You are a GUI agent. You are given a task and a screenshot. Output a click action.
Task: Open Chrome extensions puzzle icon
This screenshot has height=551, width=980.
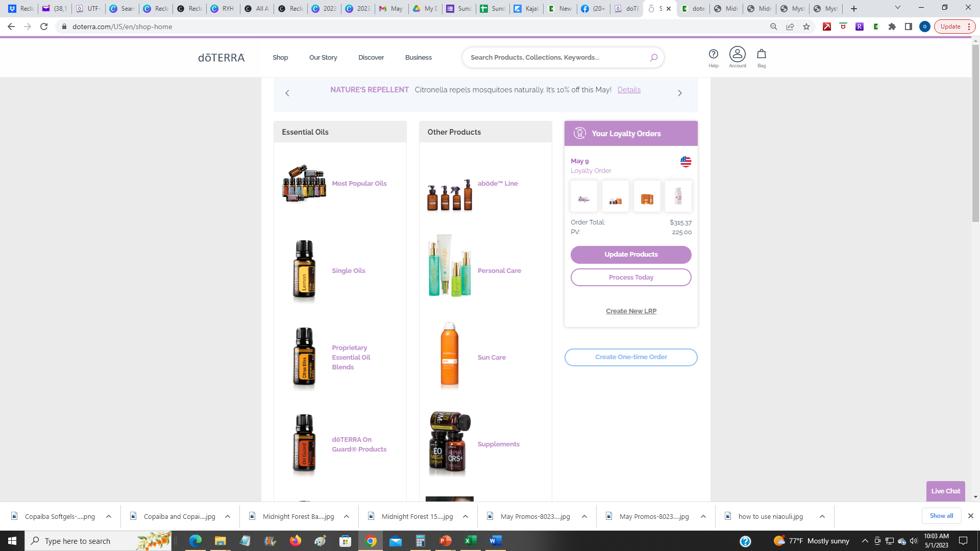point(892,27)
